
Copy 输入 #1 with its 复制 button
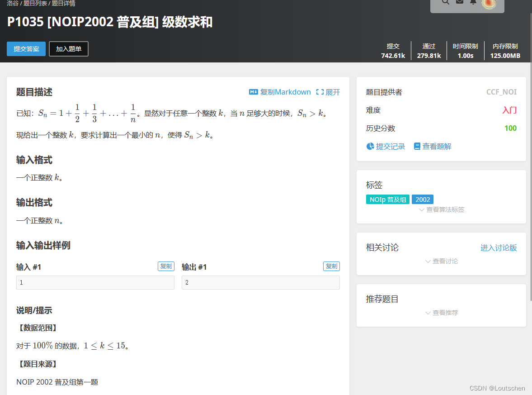pyautogui.click(x=166, y=266)
